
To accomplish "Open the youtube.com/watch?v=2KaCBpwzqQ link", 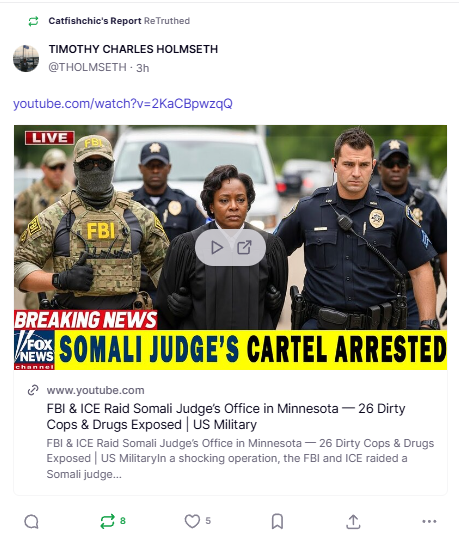I will point(123,103).
